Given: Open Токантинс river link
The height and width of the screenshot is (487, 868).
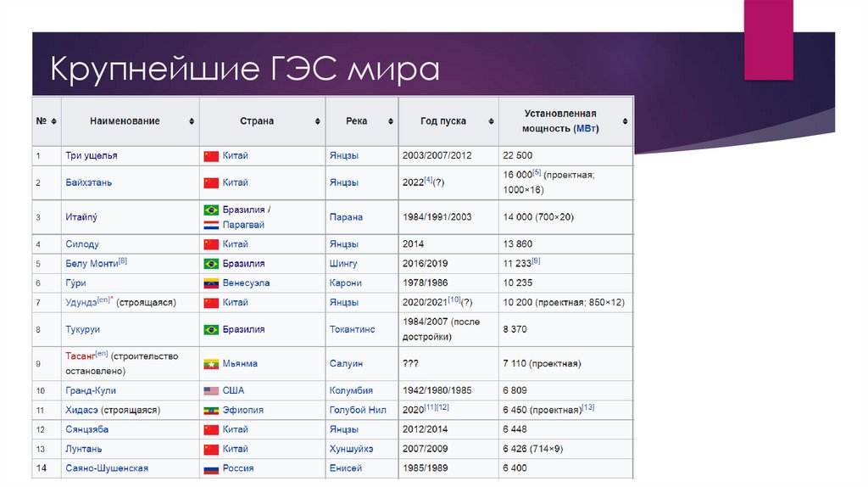Looking at the screenshot, I should 352,329.
